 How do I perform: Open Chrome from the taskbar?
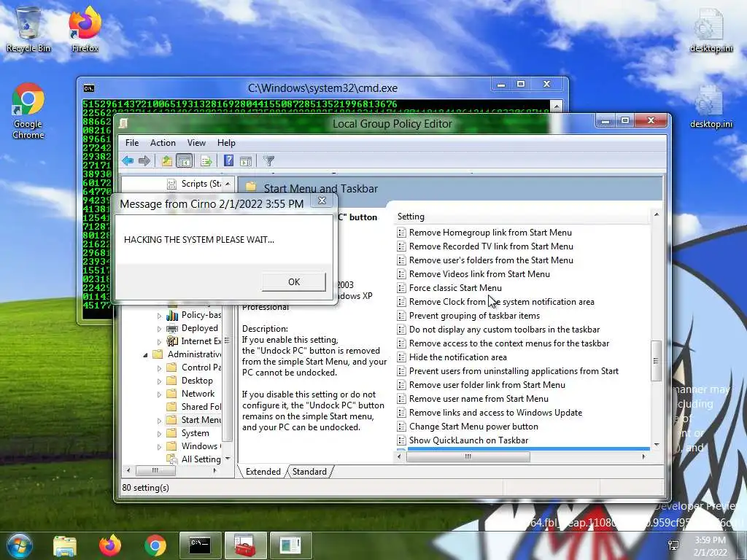(x=155, y=545)
